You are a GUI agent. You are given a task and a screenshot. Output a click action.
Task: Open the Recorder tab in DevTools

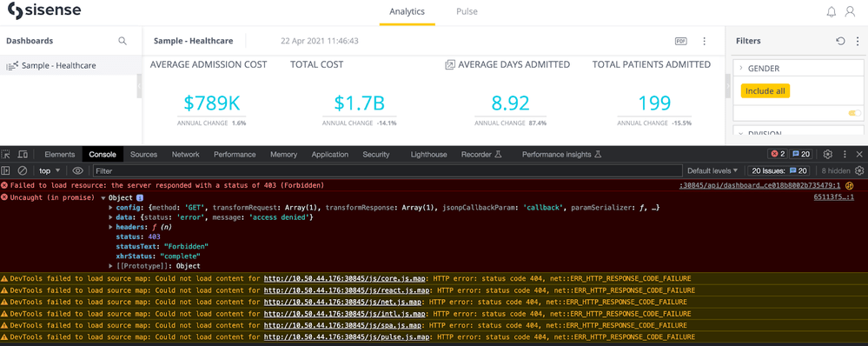tap(481, 155)
